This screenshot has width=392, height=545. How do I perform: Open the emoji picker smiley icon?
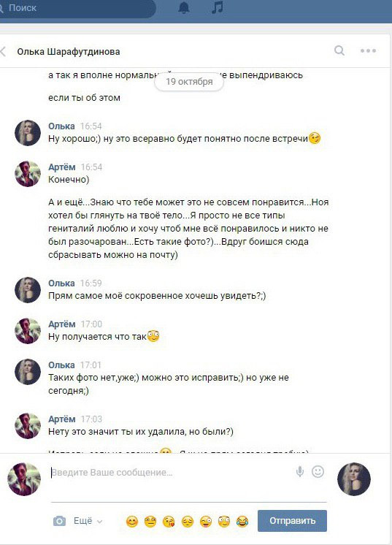tap(318, 472)
